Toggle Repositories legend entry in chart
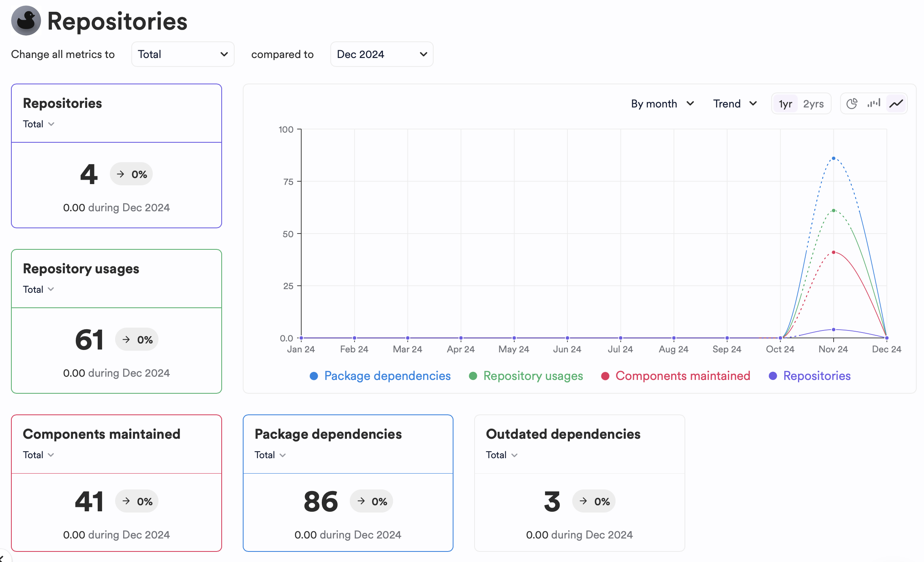This screenshot has width=924, height=562. tap(810, 376)
